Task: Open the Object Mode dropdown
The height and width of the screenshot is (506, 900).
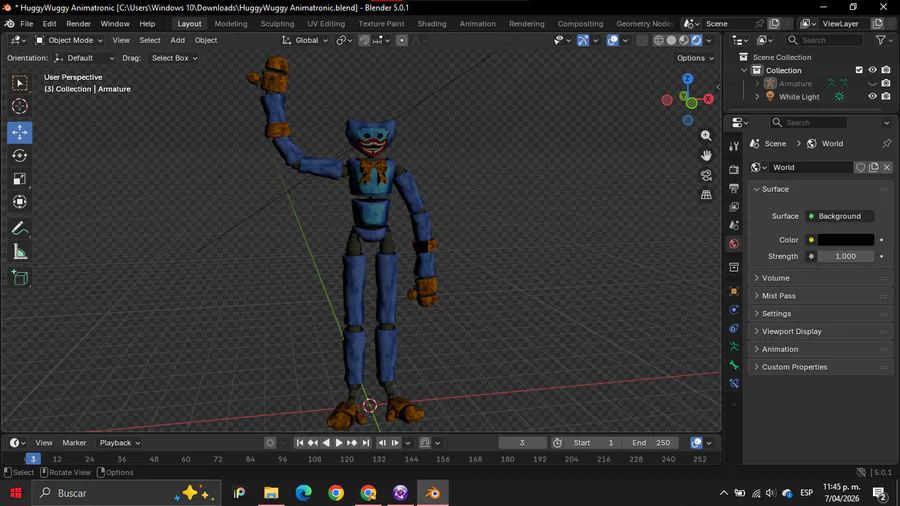Action: pos(68,40)
